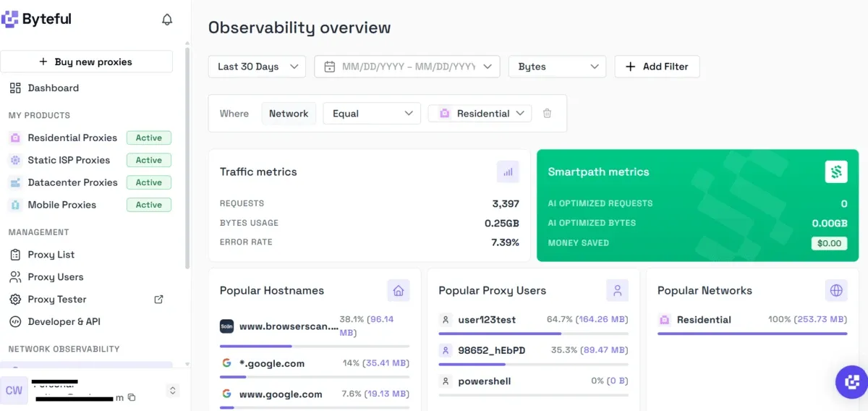This screenshot has width=868, height=411.
Task: Click browserscan favicon icon
Action: [226, 326]
